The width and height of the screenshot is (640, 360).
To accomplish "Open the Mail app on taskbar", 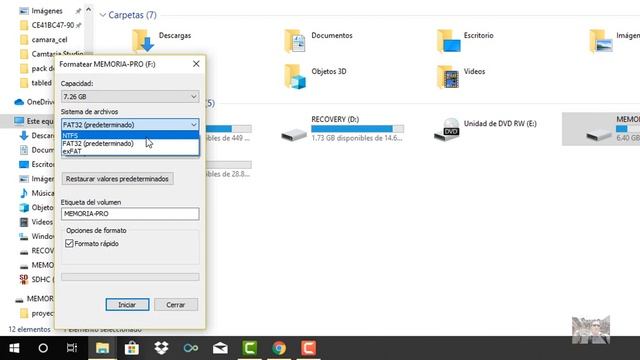I will tap(220, 348).
